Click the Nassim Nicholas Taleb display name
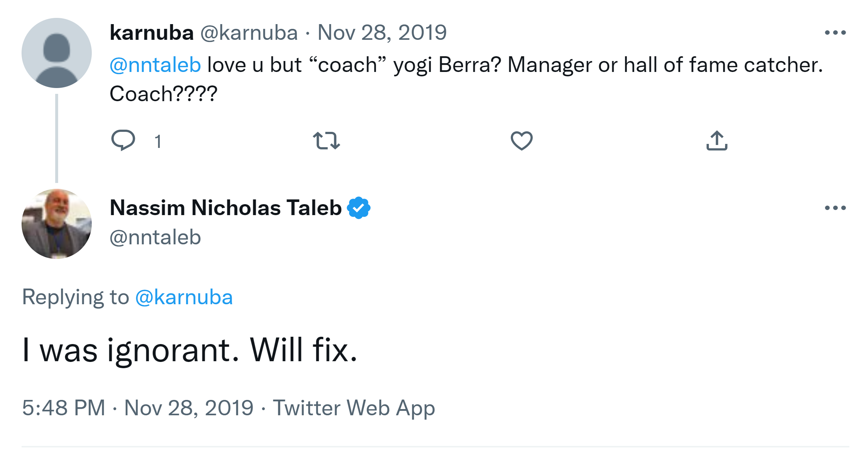 [x=226, y=208]
